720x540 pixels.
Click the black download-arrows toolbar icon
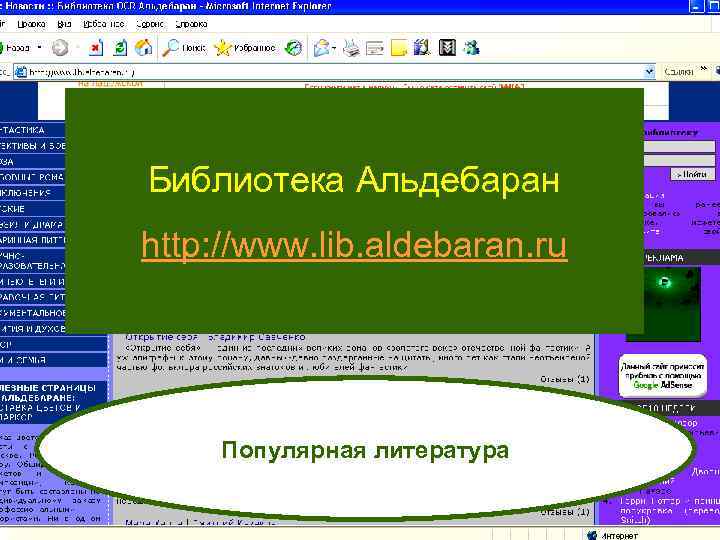(447, 48)
